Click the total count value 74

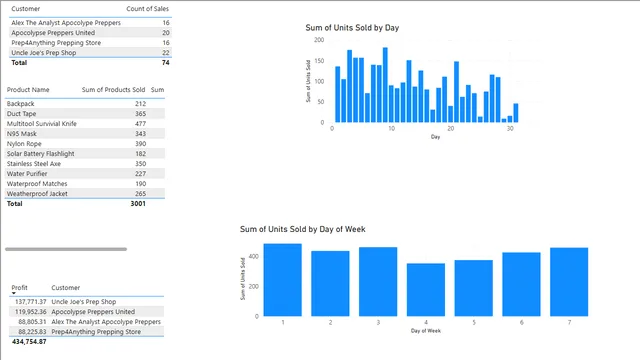[165, 62]
